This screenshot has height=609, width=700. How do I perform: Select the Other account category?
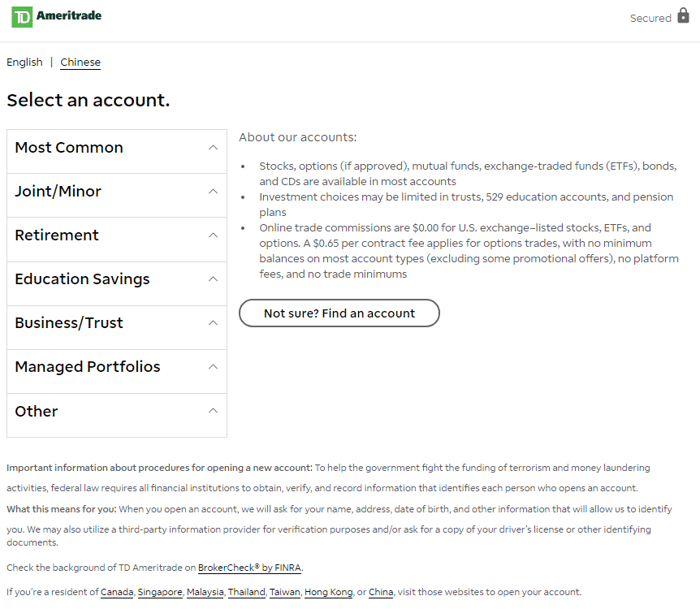(x=117, y=415)
